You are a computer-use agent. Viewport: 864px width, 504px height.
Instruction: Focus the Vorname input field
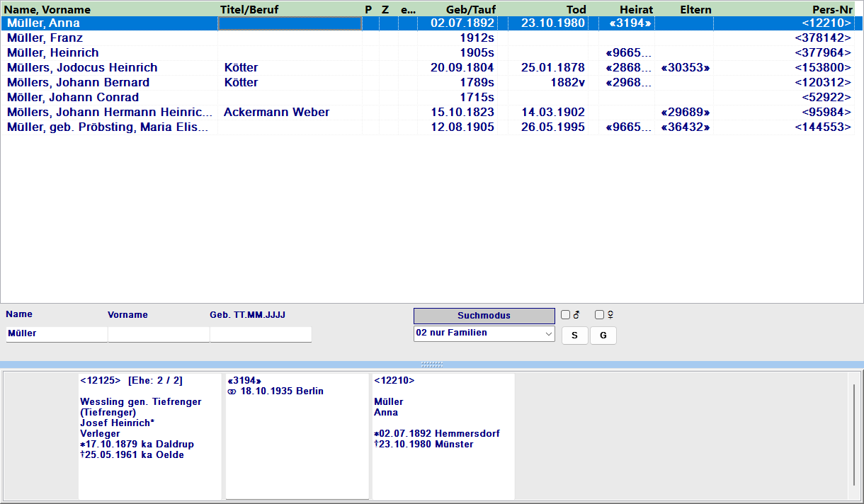click(x=158, y=334)
